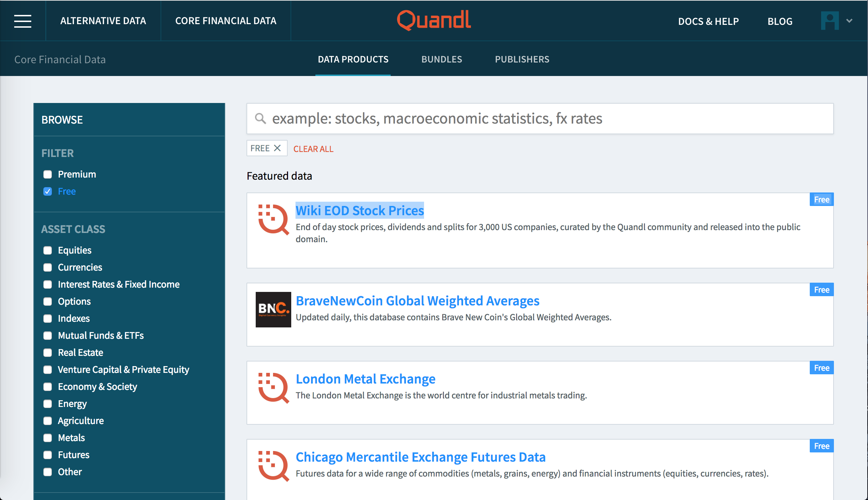Click the Chicago Mercantile Exchange icon
Screen dimensions: 868x500
[273, 466]
